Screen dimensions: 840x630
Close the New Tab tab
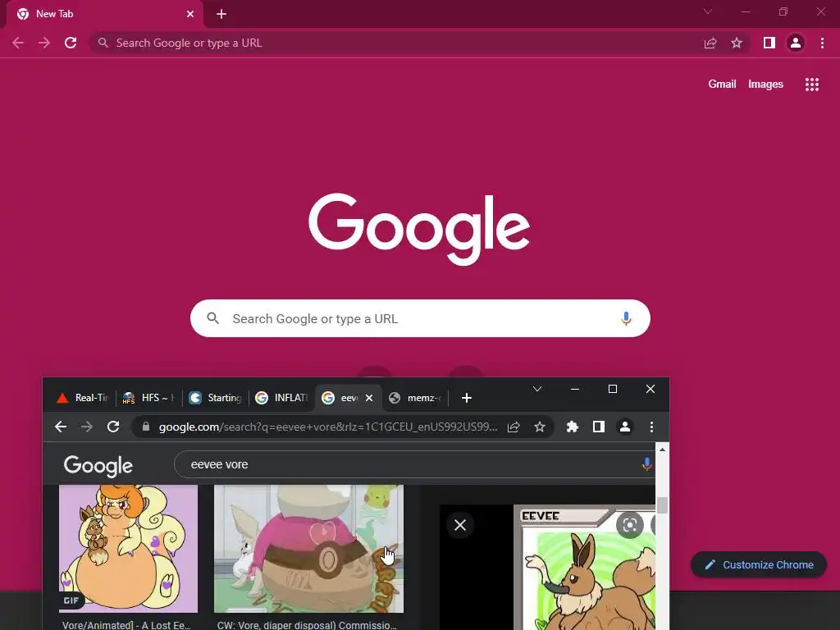190,14
